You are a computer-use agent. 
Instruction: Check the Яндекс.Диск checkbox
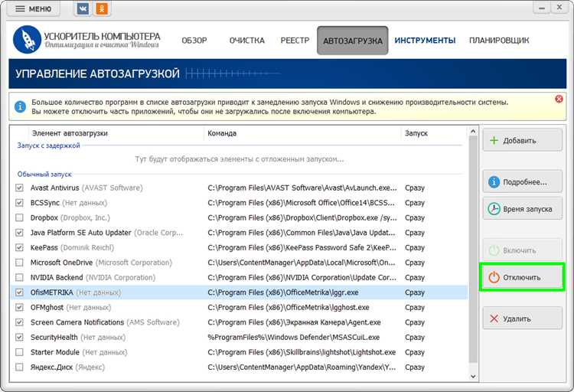point(19,367)
